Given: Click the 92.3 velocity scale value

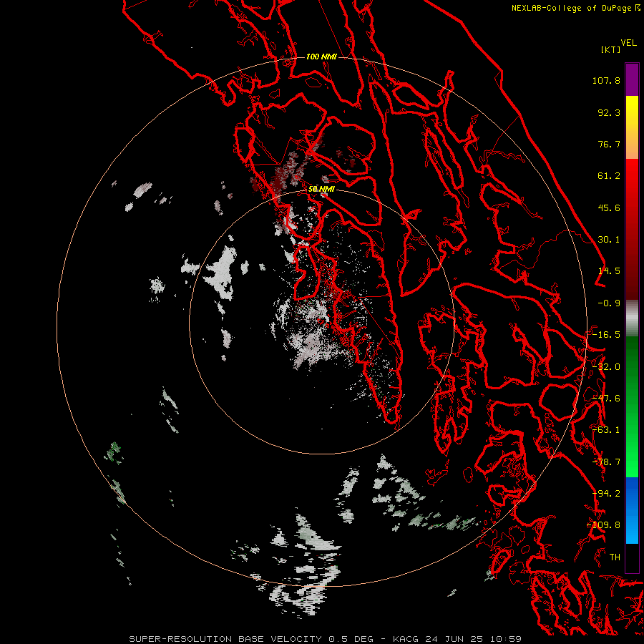Looking at the screenshot, I should click(609, 112).
